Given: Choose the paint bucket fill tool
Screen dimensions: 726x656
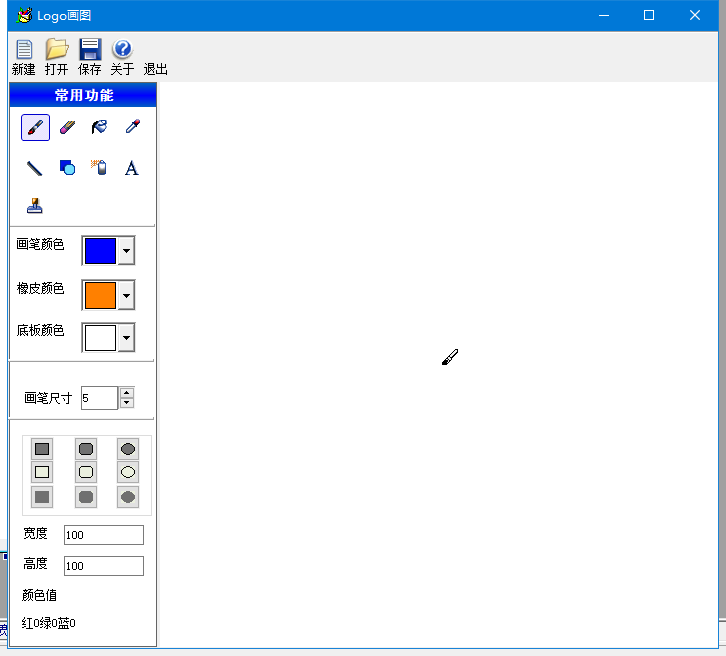Looking at the screenshot, I should pyautogui.click(x=99, y=128).
